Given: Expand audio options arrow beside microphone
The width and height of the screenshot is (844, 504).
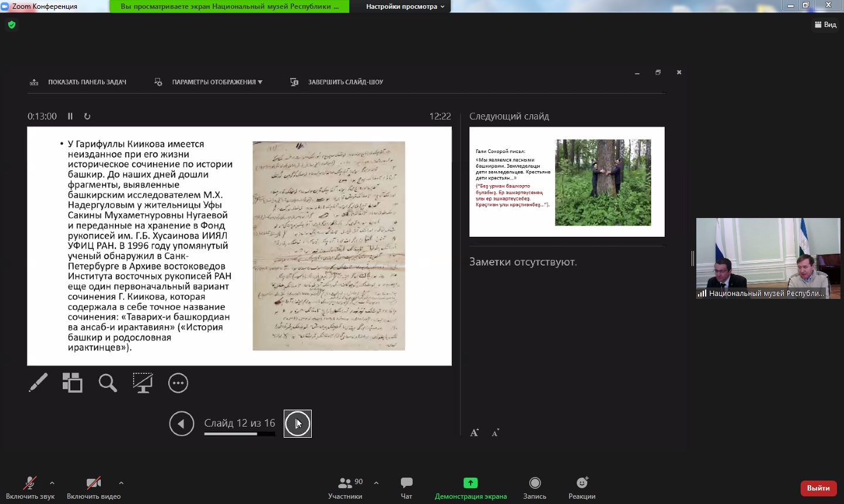Looking at the screenshot, I should coord(52,483).
